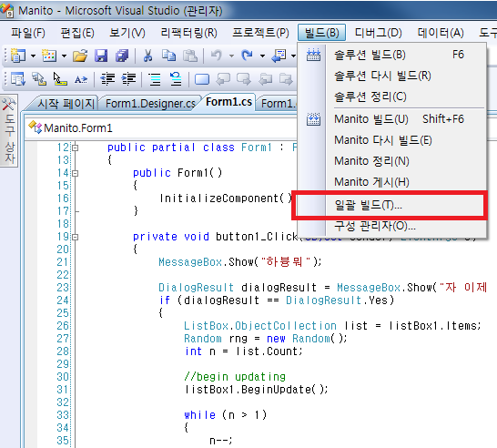Viewport: 497px width, 448px height.
Task: Click the Next Bookmark icon
Action: (x=244, y=79)
